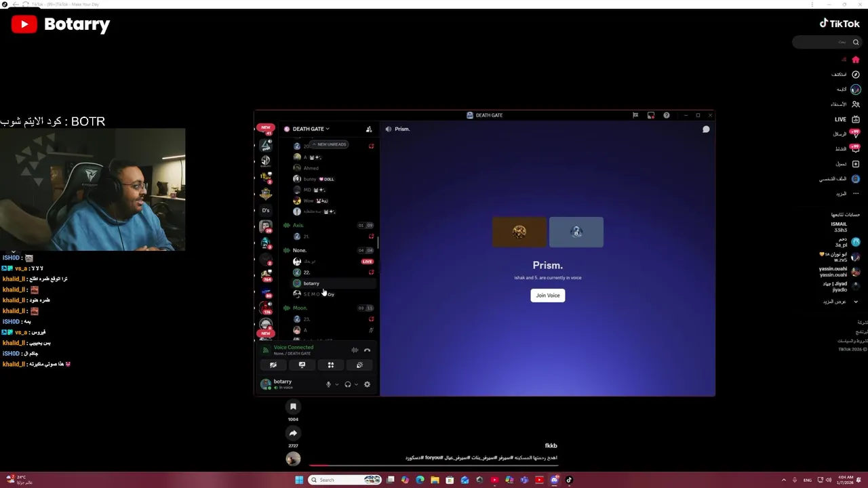The image size is (868, 488).
Task: Open noise suppression waveform icon
Action: click(x=355, y=350)
